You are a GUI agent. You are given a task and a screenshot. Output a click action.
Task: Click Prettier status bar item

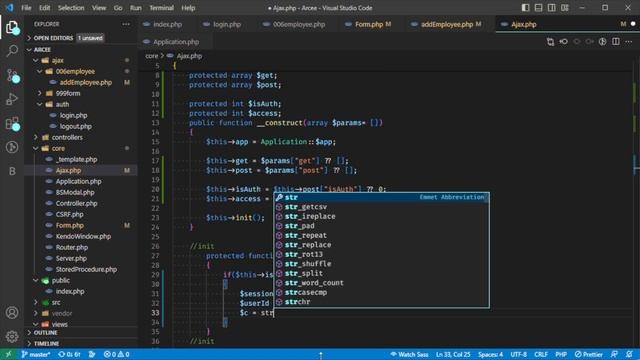pyautogui.click(x=589, y=354)
